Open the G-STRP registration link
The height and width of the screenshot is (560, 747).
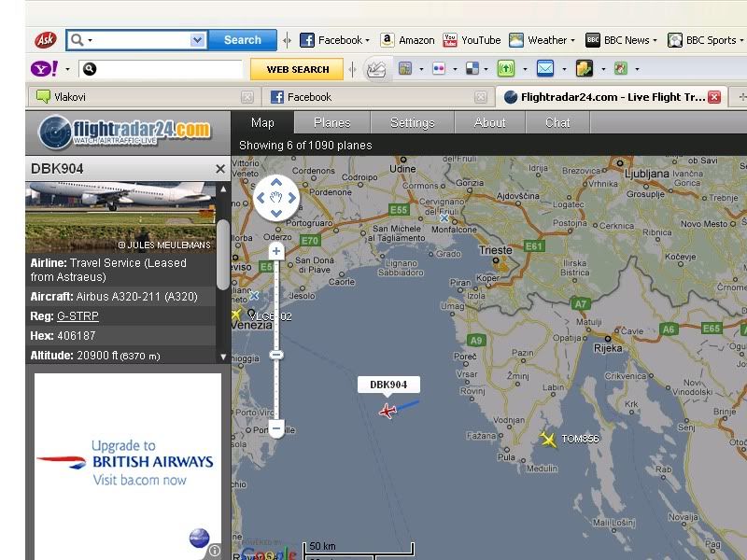[x=78, y=316]
